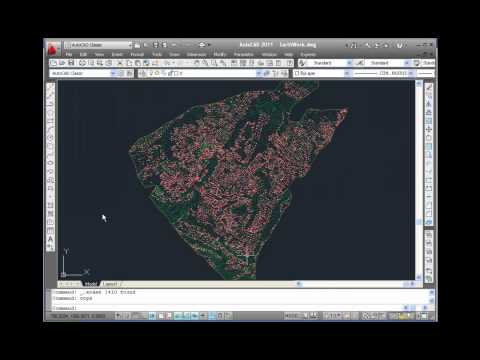Select the Circle draw tool

[50, 137]
